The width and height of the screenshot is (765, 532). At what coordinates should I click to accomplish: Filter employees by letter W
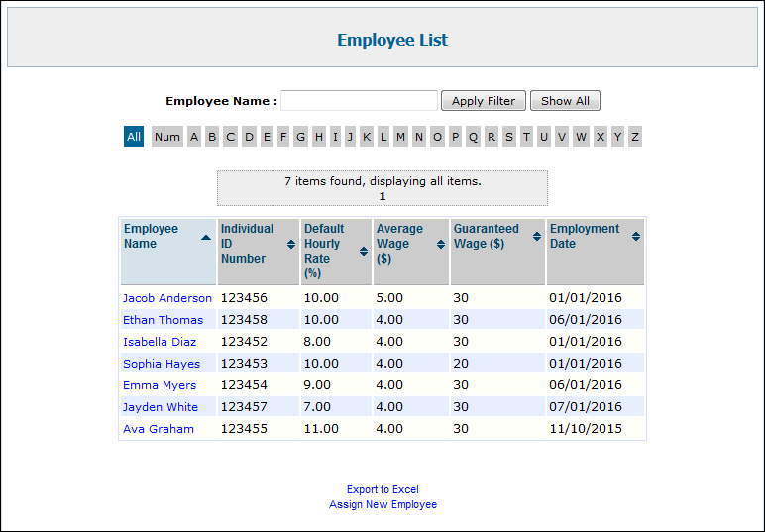coord(581,137)
